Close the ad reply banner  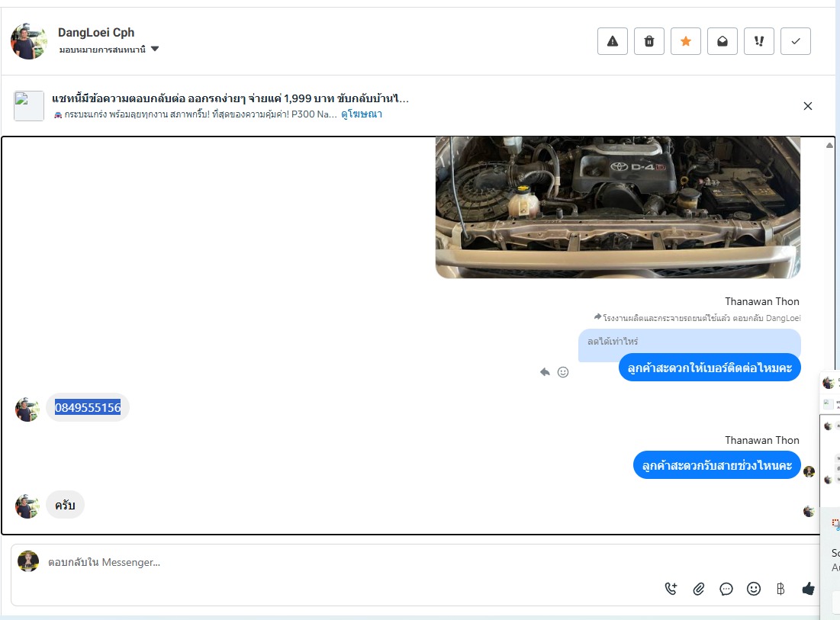pos(808,106)
